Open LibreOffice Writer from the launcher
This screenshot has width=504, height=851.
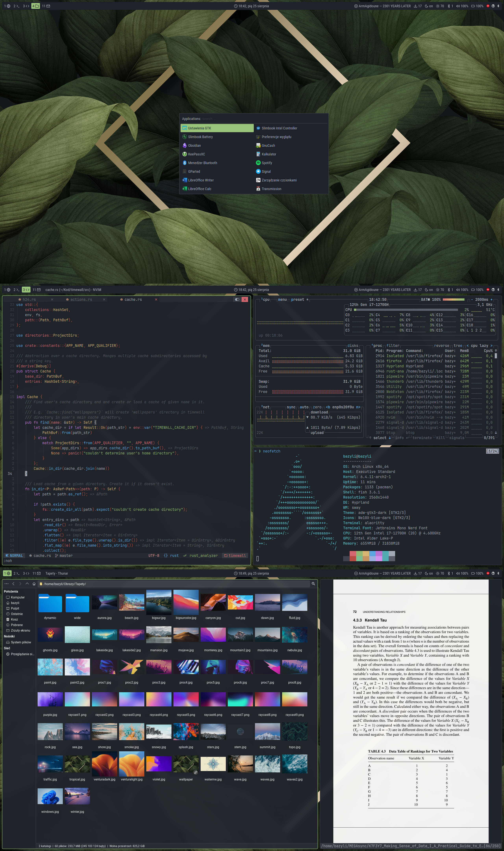[217, 180]
